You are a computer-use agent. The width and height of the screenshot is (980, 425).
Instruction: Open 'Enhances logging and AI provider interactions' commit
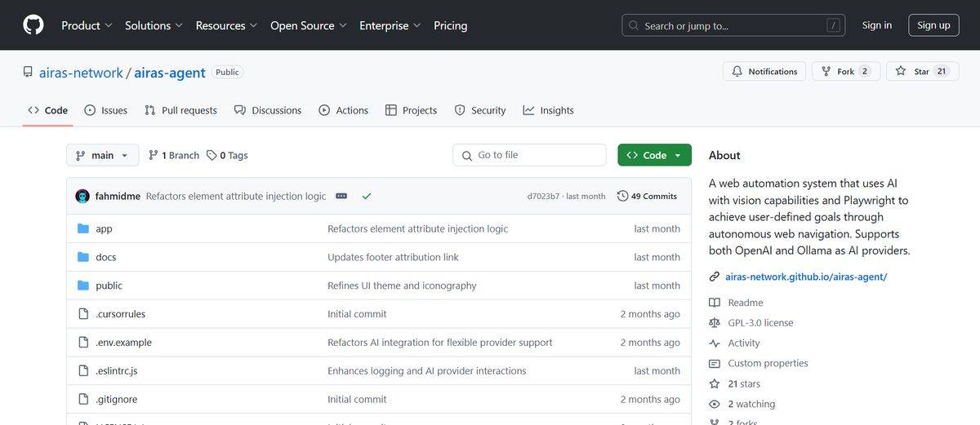426,370
